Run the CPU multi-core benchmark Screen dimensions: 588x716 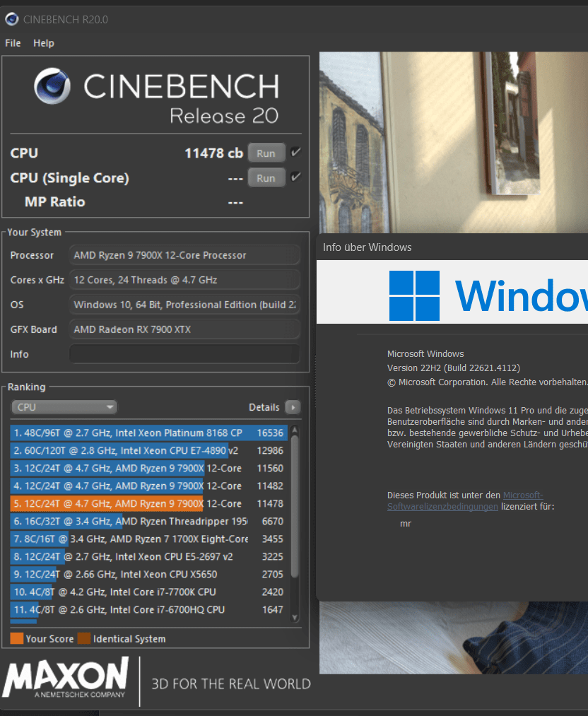point(266,153)
